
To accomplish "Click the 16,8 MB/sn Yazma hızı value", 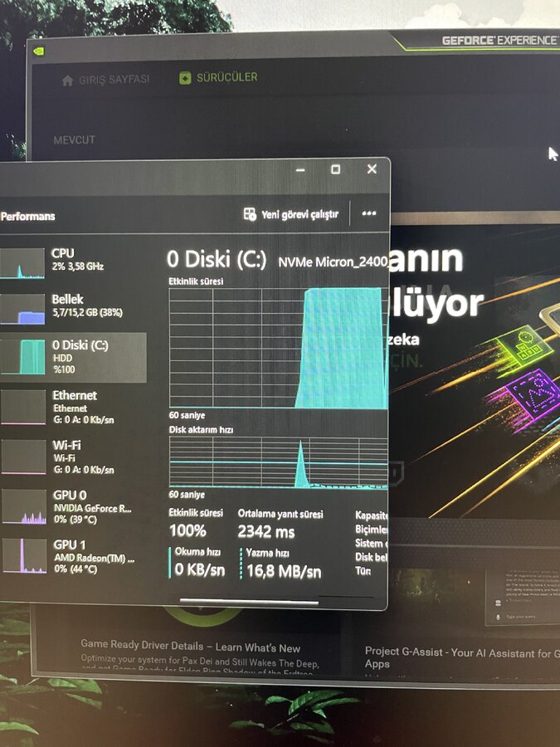I will click(284, 571).
